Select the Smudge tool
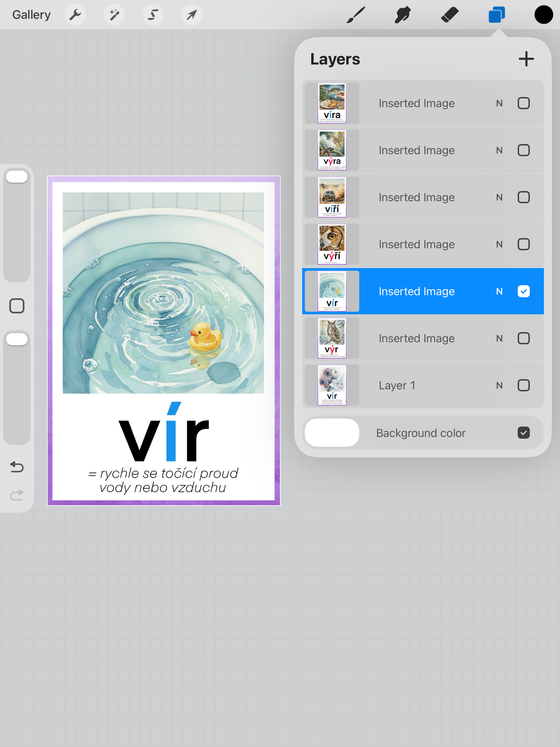The width and height of the screenshot is (560, 747). click(402, 15)
